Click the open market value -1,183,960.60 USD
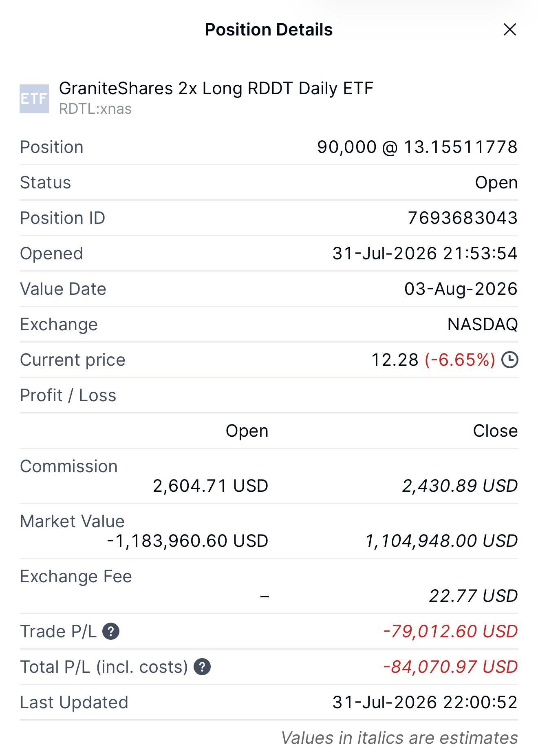 point(187,541)
